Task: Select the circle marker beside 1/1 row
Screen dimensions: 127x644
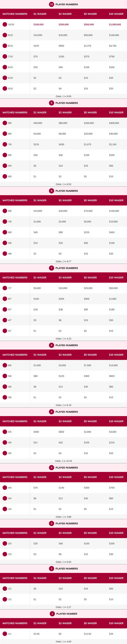Action: click(5, 634)
